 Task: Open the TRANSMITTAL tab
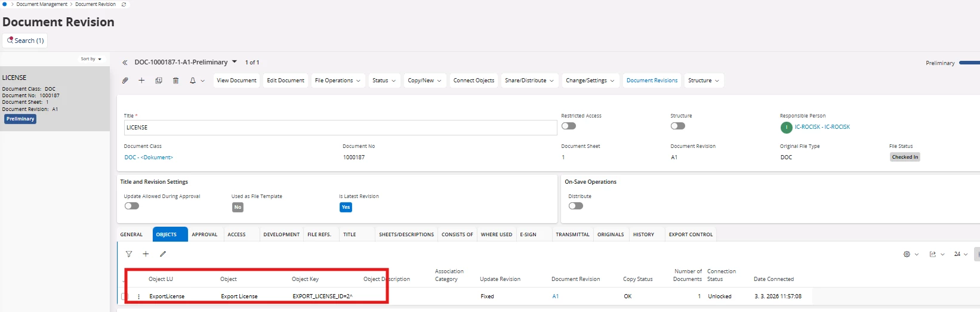coord(573,234)
